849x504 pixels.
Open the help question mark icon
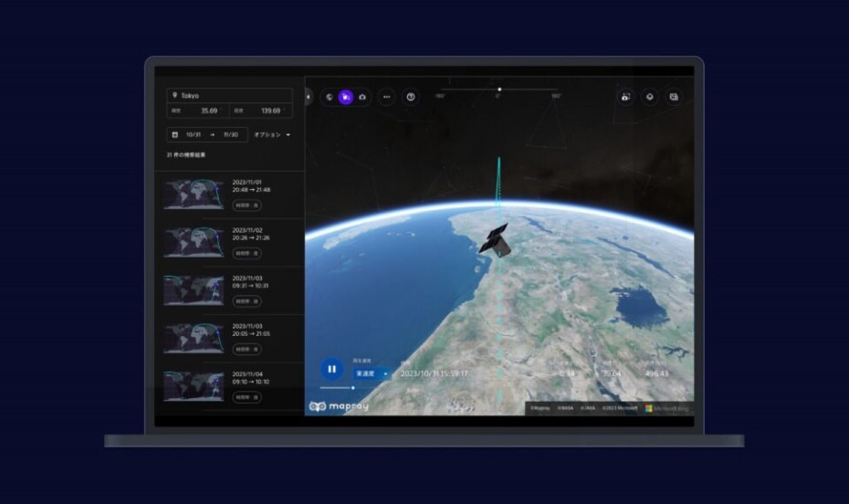[x=411, y=97]
